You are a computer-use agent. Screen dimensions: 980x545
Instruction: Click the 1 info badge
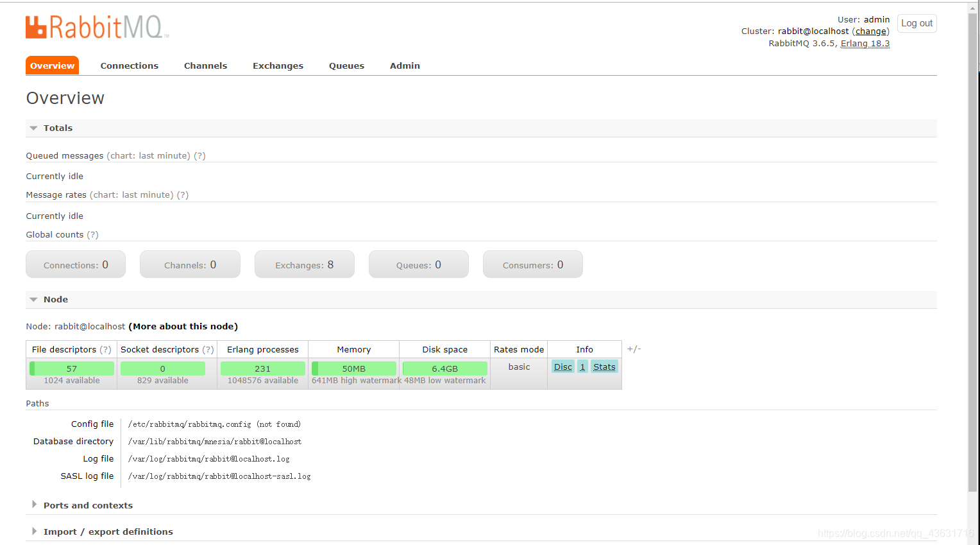(x=582, y=367)
